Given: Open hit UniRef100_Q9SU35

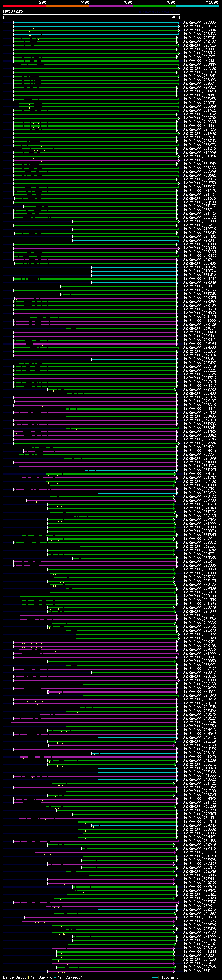Looking at the screenshot, I should tap(199, 23).
